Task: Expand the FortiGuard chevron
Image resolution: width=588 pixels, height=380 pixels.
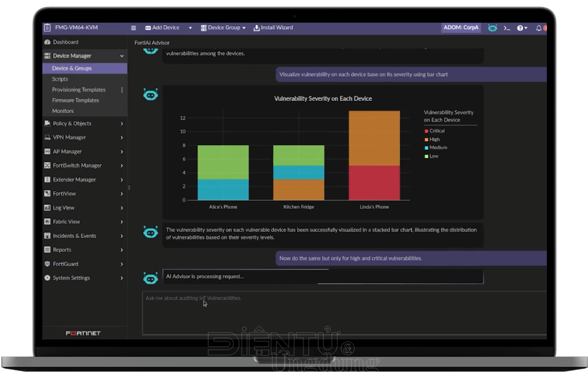Action: tap(122, 264)
